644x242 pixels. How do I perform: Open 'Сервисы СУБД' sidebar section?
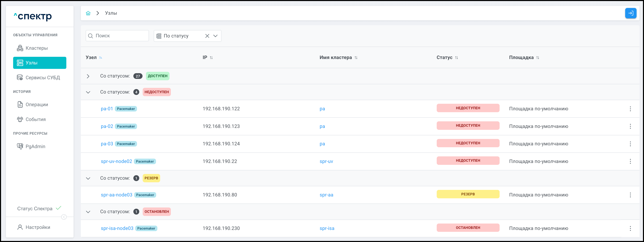coord(42,78)
